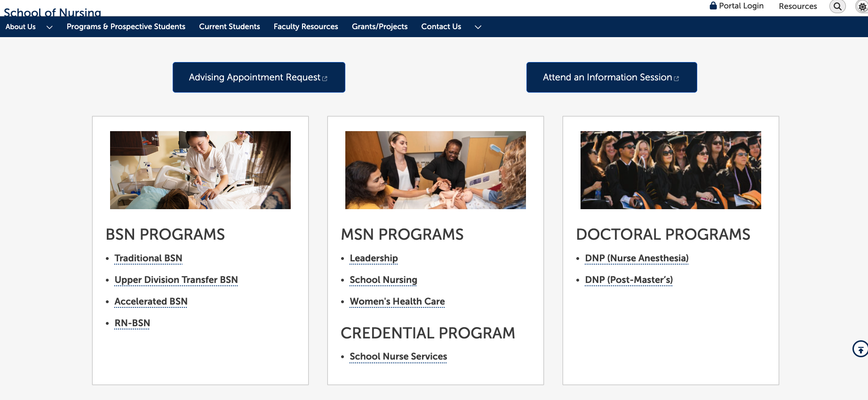This screenshot has height=400, width=868.
Task: Click the CREDENTIAL PROGRAM heading
Action: [x=428, y=333]
